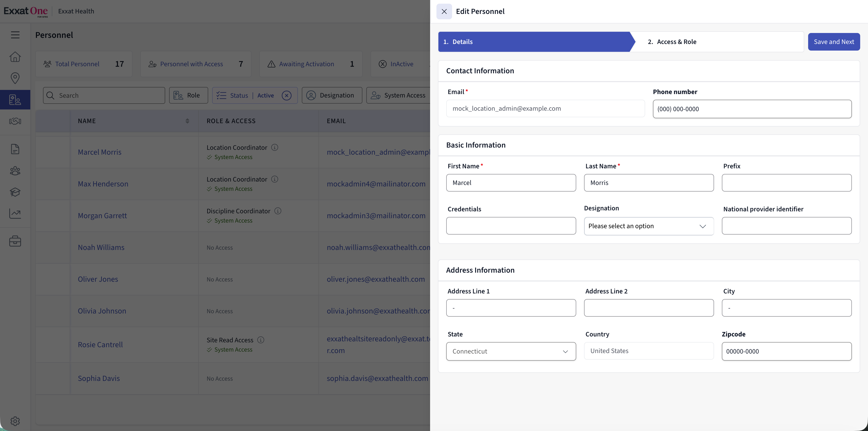The width and height of the screenshot is (868, 431).
Task: Click mockadmin3@mailinator.com email link
Action: coord(376,216)
